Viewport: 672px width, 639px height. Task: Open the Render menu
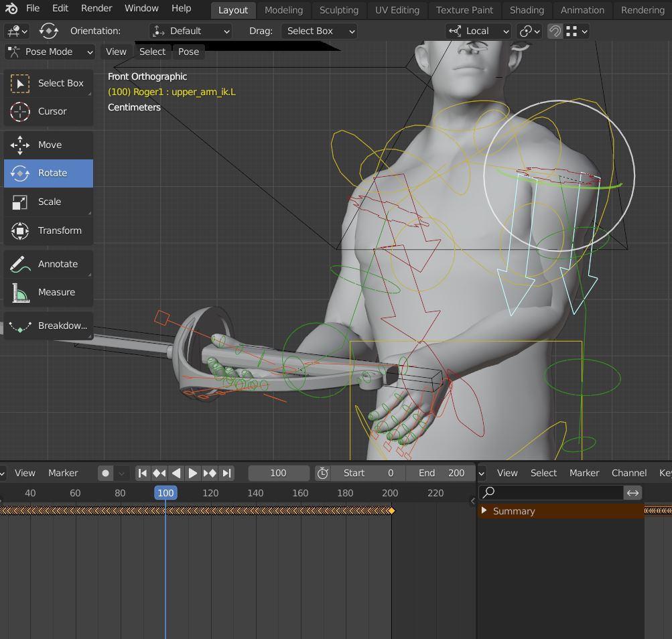(96, 8)
